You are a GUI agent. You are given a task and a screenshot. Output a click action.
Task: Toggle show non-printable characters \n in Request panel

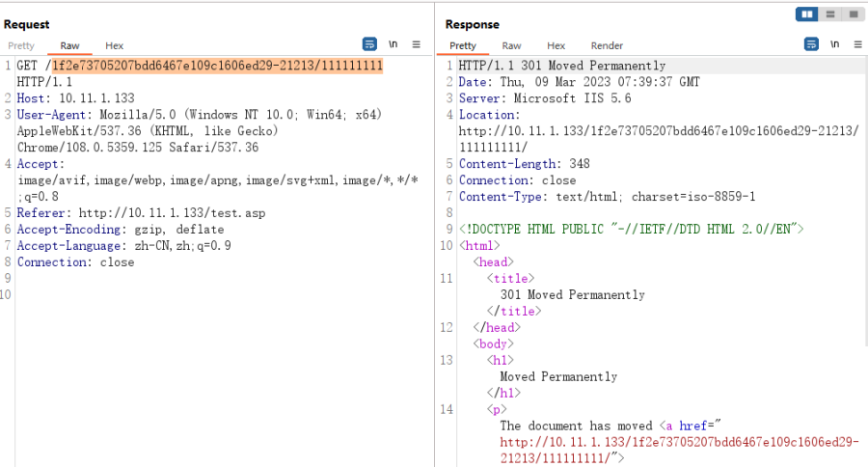pos(393,44)
